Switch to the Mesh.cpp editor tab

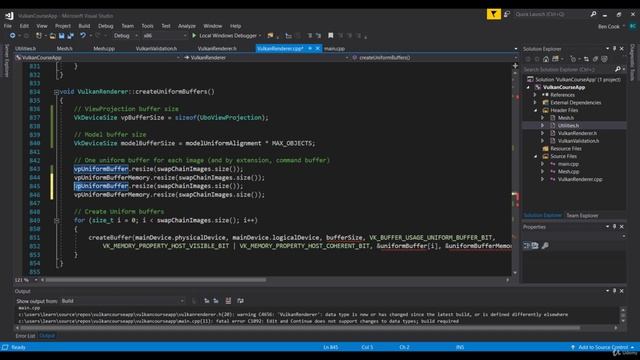pos(104,49)
